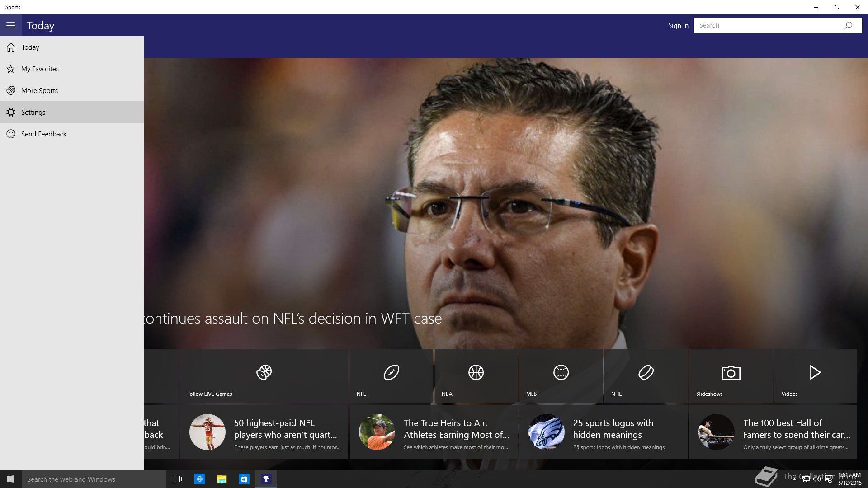Open The True Heirs to Air article
868x488 pixels.
coord(434,432)
